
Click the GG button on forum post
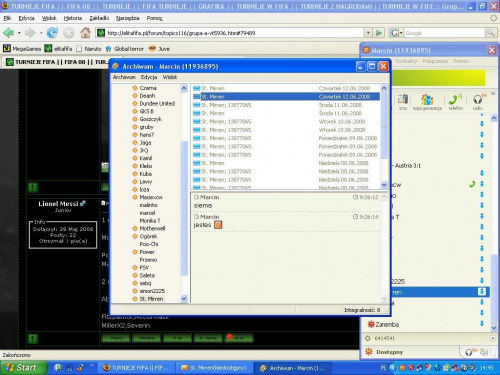click(x=239, y=338)
